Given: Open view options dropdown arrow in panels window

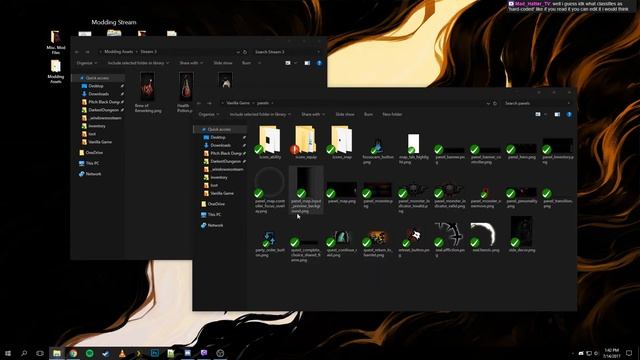Looking at the screenshot, I should coord(546,115).
